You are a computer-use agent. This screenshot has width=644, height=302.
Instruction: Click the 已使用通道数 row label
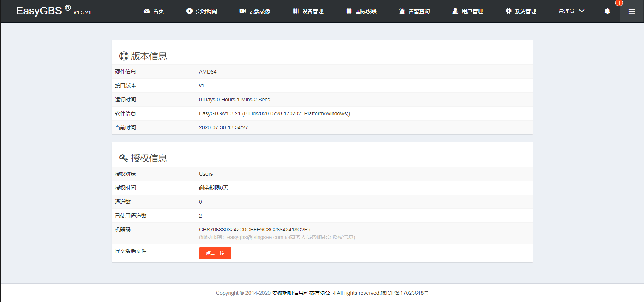131,216
